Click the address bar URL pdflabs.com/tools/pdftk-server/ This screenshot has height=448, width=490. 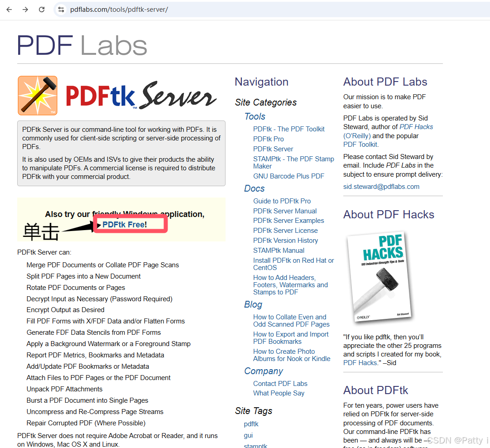click(119, 10)
